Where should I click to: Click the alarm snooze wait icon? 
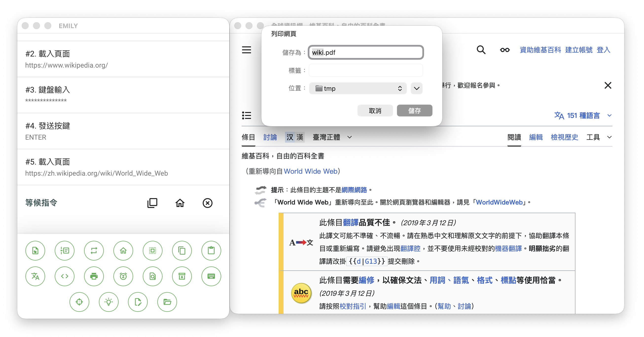pos(123,276)
